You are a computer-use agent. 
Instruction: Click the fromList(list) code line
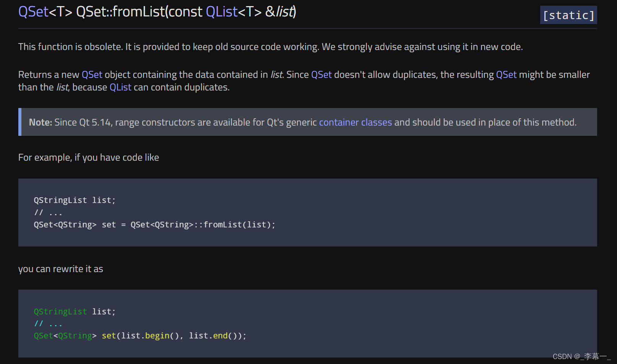(154, 225)
